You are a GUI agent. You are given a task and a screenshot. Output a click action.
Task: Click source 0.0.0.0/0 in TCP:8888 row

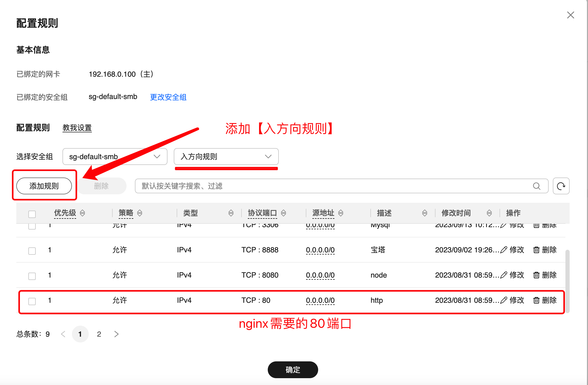[x=320, y=250]
